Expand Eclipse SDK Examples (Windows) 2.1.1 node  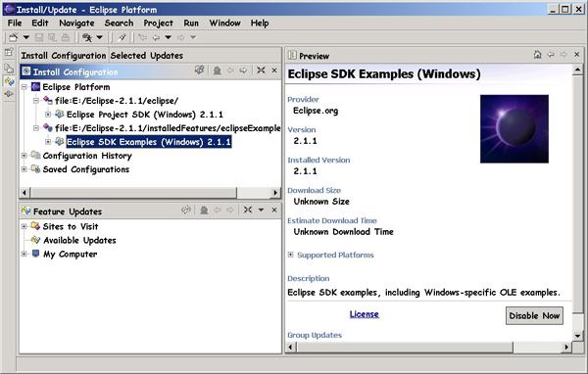[x=48, y=142]
